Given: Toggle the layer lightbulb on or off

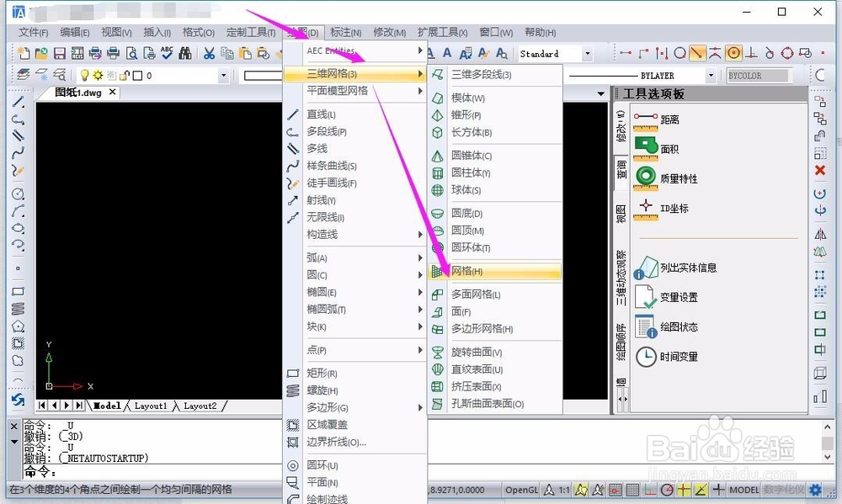Looking at the screenshot, I should pos(87,75).
